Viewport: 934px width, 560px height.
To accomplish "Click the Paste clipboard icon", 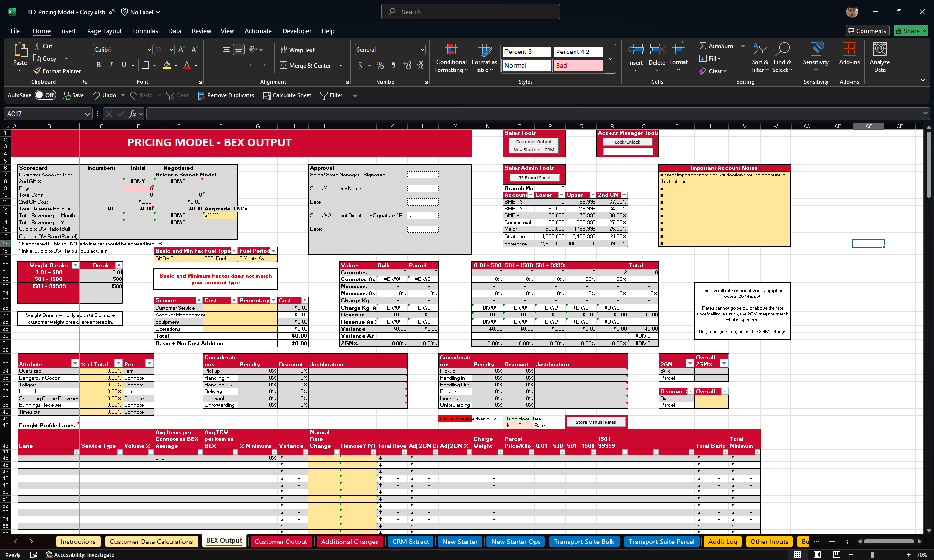I will point(20,51).
